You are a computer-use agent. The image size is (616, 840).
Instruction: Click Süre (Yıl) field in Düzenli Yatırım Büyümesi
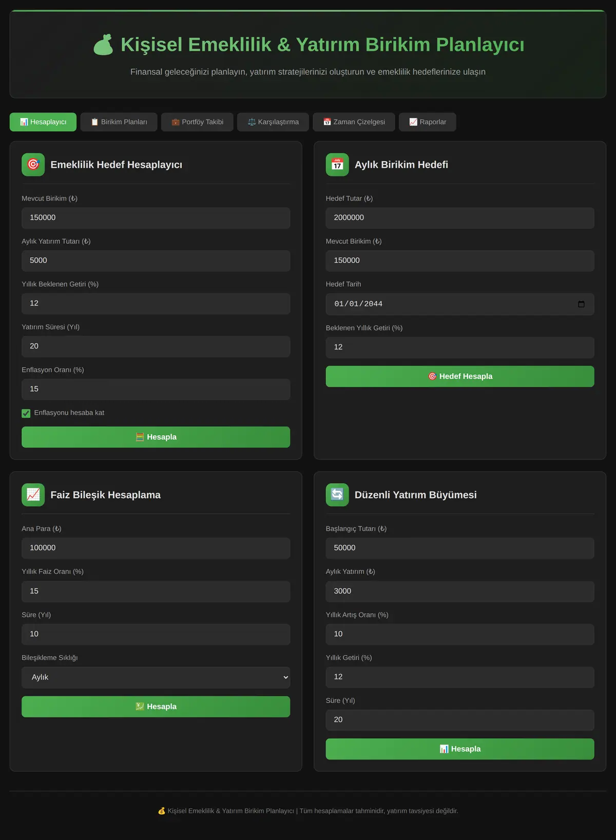(460, 720)
